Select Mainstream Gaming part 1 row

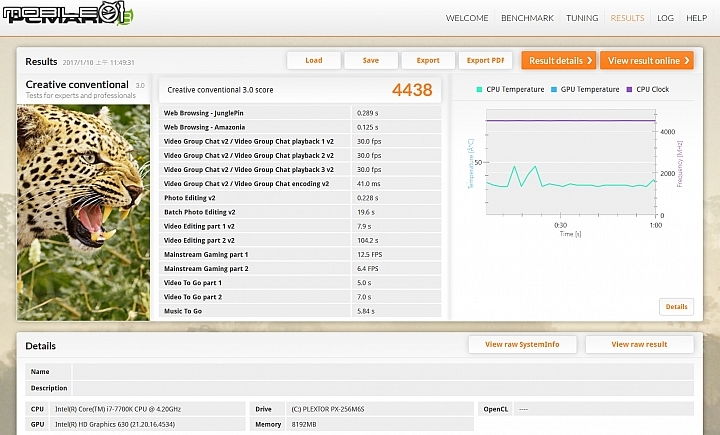pyautogui.click(x=300, y=254)
